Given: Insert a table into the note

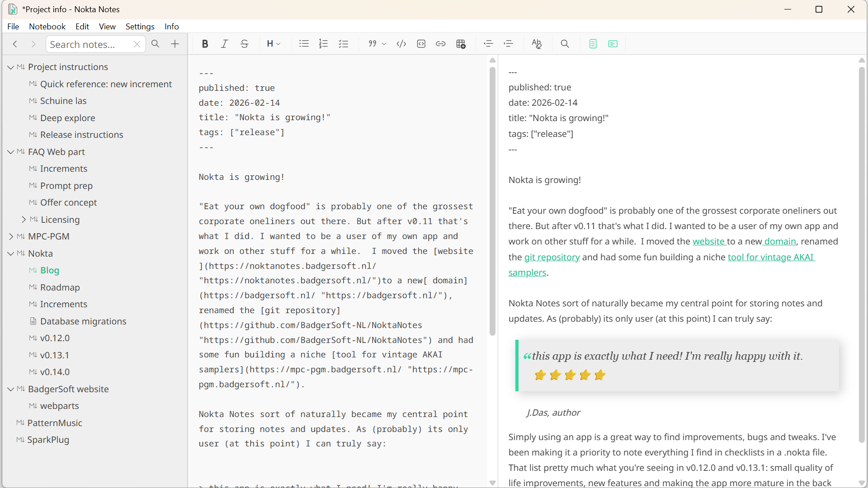Looking at the screenshot, I should [x=461, y=43].
